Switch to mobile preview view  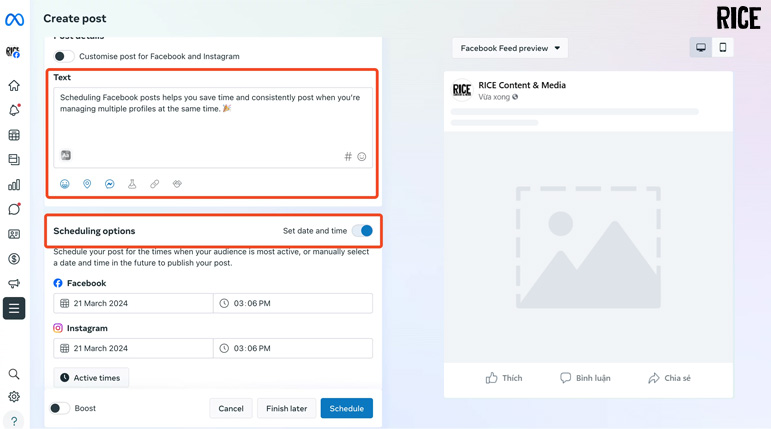[x=723, y=47]
